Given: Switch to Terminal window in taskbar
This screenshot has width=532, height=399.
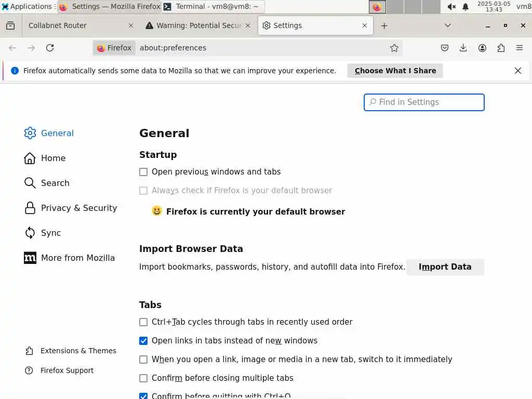Looking at the screenshot, I should pyautogui.click(x=212, y=6).
